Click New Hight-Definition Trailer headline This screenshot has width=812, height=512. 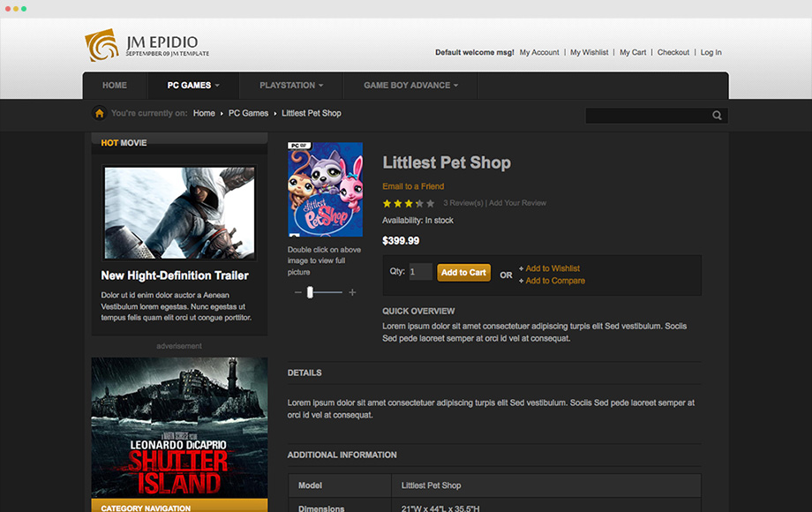click(x=175, y=275)
